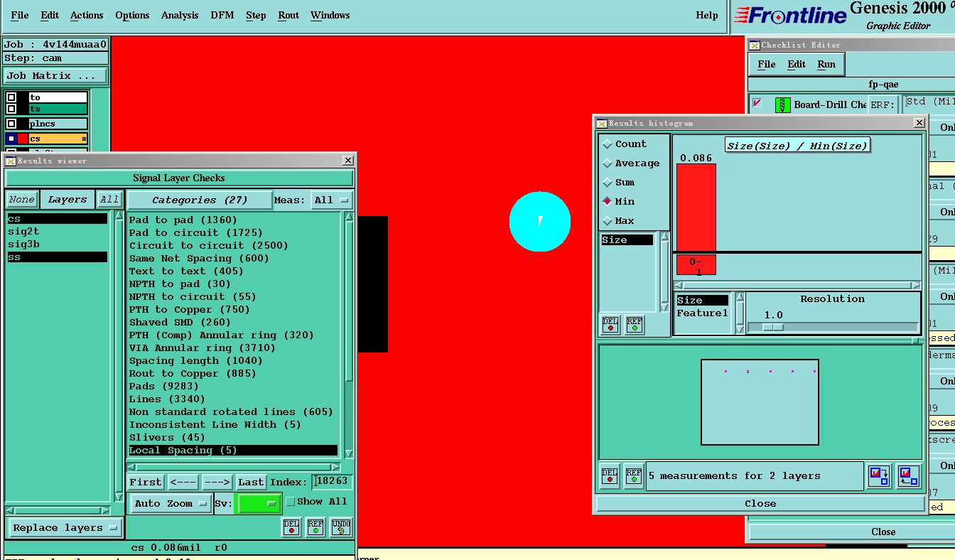Click Close button in Checklist Editor
This screenshot has height=560, width=955.
(883, 532)
